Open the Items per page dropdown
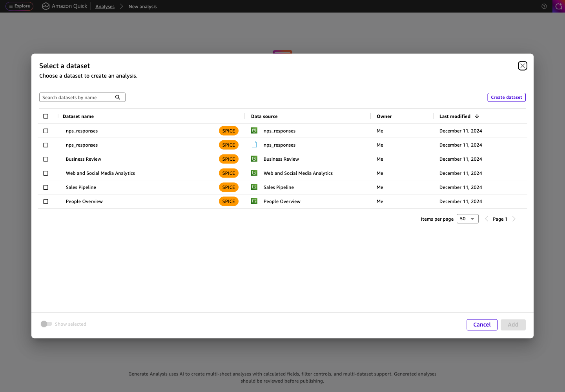565x392 pixels. (468, 219)
